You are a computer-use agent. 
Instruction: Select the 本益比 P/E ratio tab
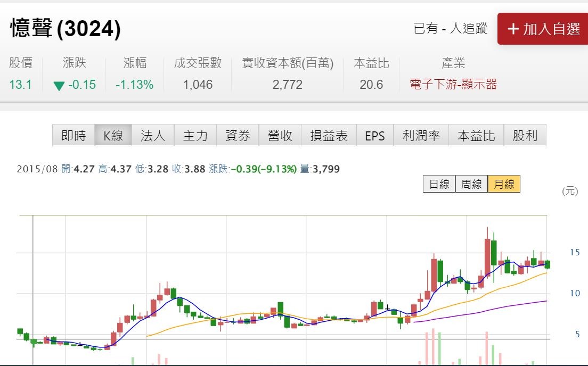(476, 136)
